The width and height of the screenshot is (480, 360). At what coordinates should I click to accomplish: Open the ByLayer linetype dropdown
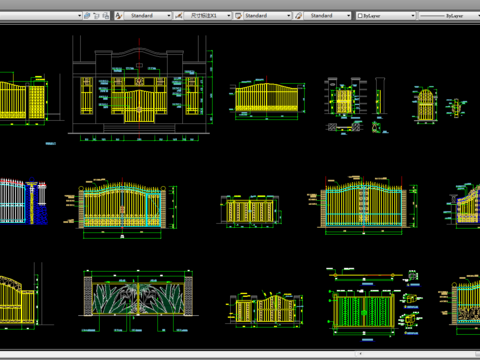tap(449, 16)
